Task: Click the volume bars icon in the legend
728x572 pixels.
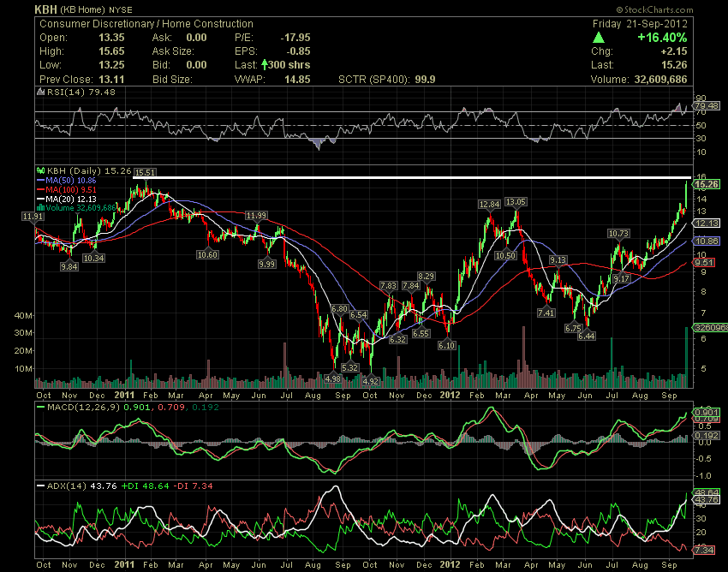Action: pyautogui.click(x=41, y=207)
